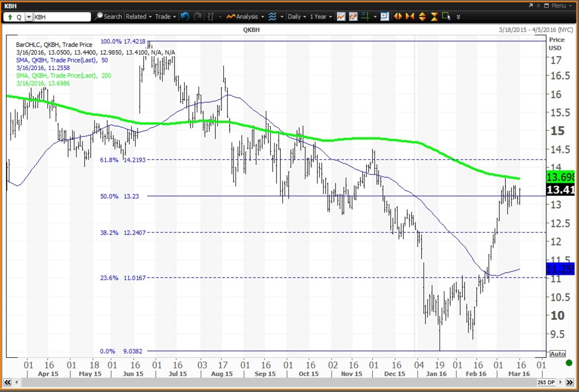Open the Daily interval dropdown
Viewport: 579px width, 392px height.
coord(297,16)
